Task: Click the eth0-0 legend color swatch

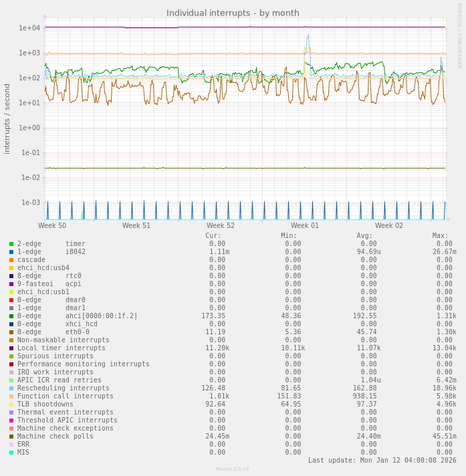Action: (x=11, y=332)
